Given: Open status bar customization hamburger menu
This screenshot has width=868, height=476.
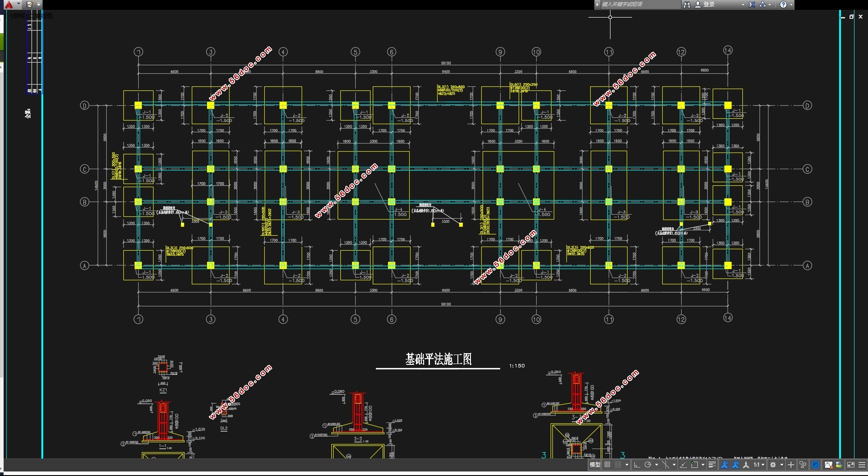Looking at the screenshot, I should pyautogui.click(x=862, y=465).
